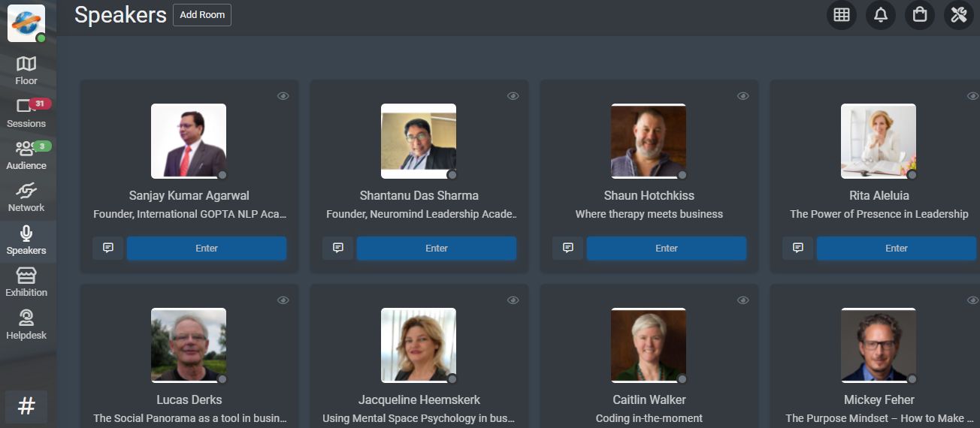This screenshot has height=428, width=980.
Task: Open chat icon for Shaun Hotchkiss
Action: (x=568, y=248)
